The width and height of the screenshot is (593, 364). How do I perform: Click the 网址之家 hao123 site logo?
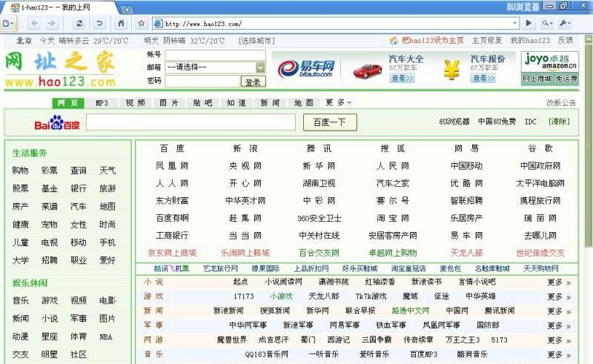[60, 69]
